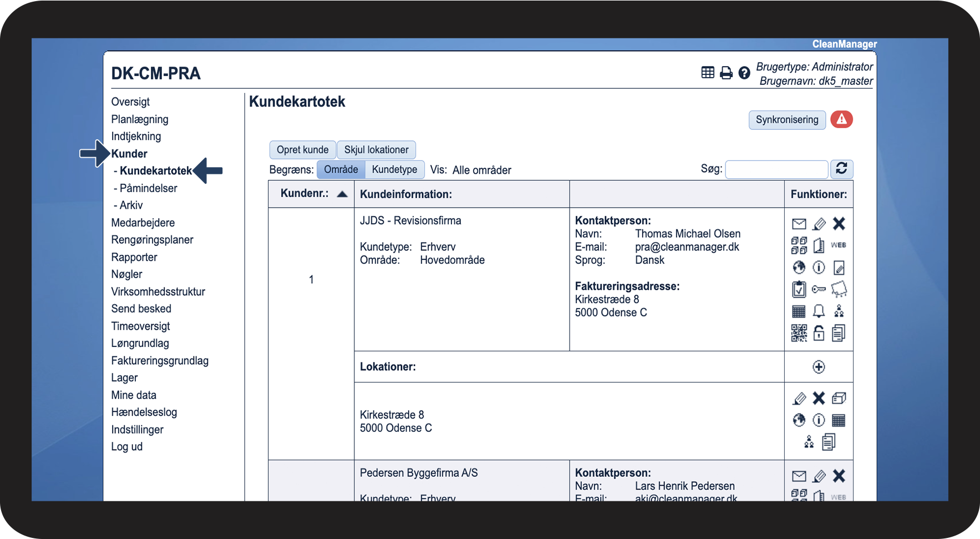
Task: Open the QR code icon for JJDS - Revisionsfirma
Action: click(x=799, y=333)
